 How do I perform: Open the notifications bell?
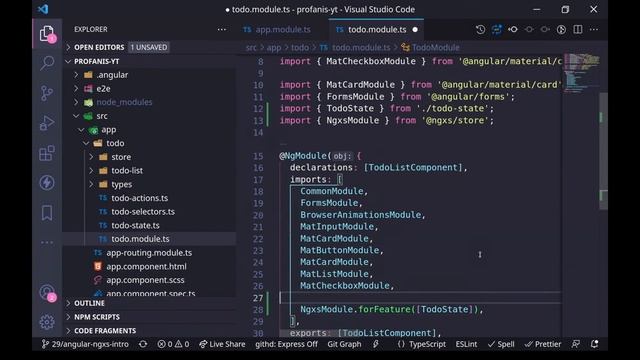[595, 344]
